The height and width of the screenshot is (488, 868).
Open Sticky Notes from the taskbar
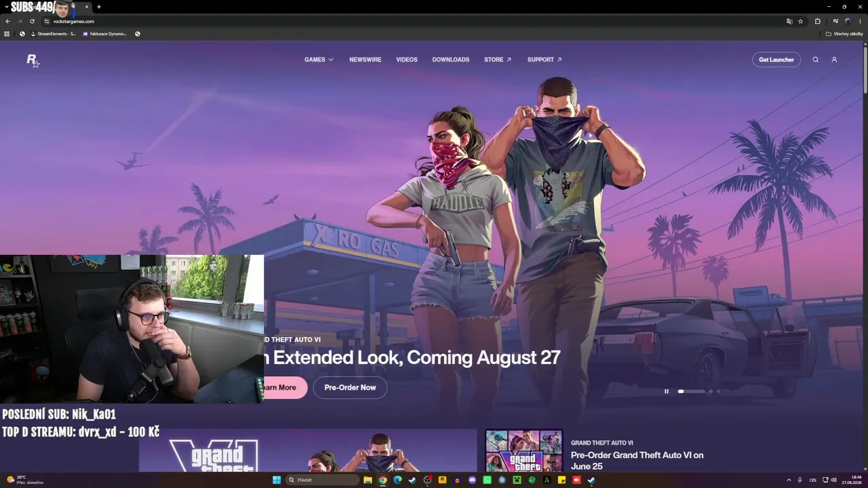[561, 480]
